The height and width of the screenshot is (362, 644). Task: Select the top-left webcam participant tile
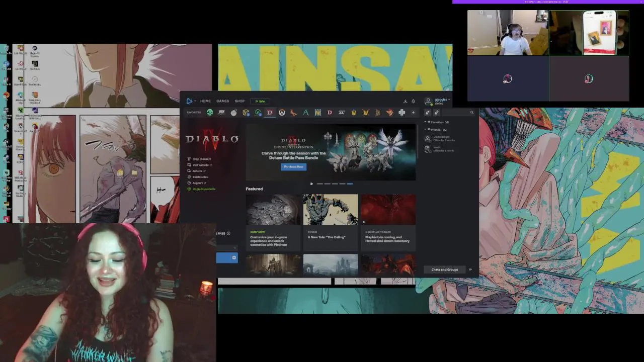pyautogui.click(x=508, y=33)
